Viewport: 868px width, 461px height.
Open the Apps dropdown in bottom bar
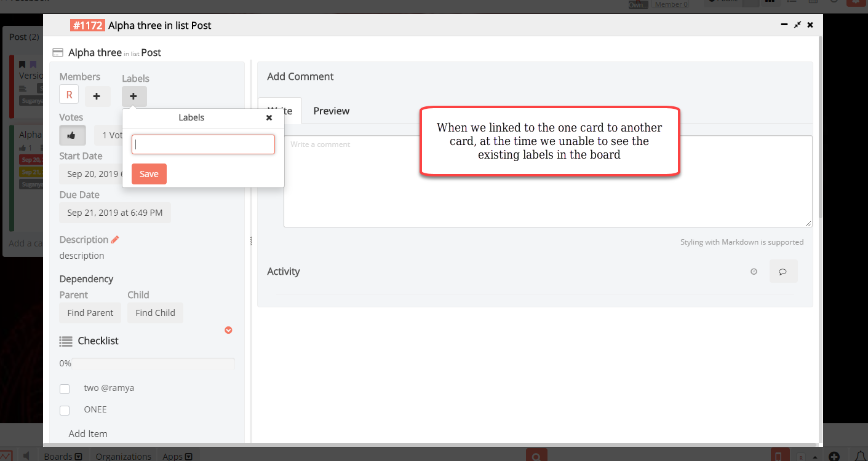tap(177, 456)
